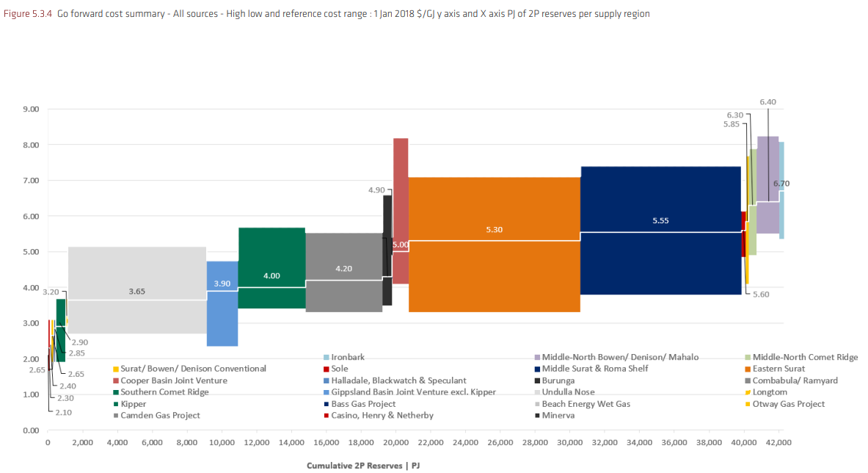Click the 6.40 data label callout
Image resolution: width=868 pixels, height=473 pixels.
coord(767,102)
